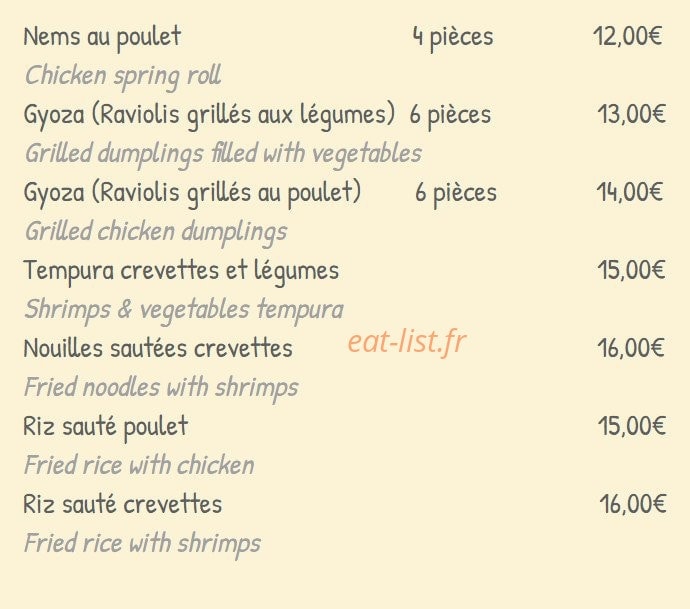
Task: Click Fried rice with chicken translation
Action: pos(139,466)
